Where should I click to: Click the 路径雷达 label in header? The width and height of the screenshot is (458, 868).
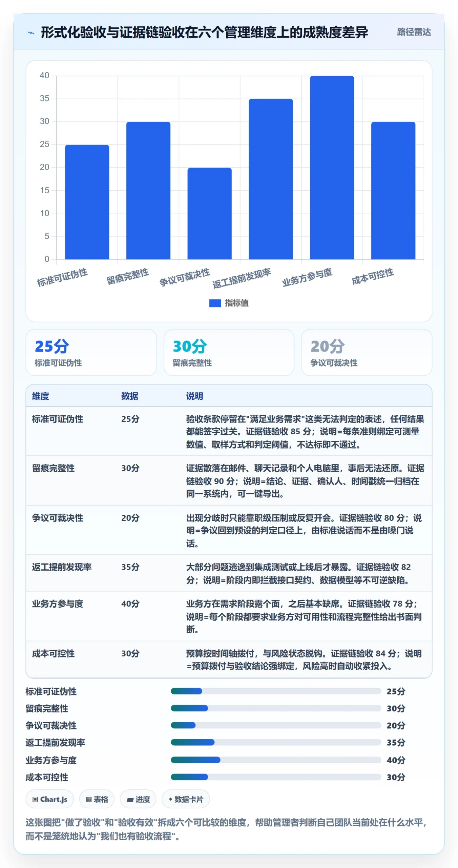(x=414, y=32)
